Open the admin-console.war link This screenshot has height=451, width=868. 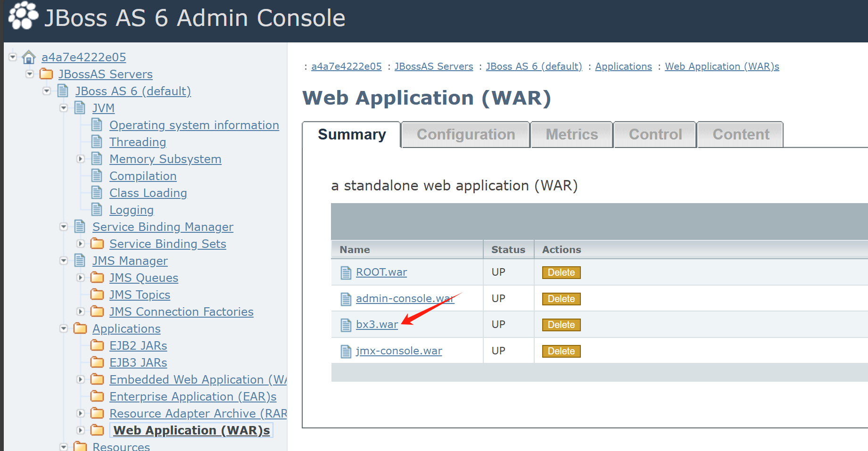pyautogui.click(x=405, y=299)
